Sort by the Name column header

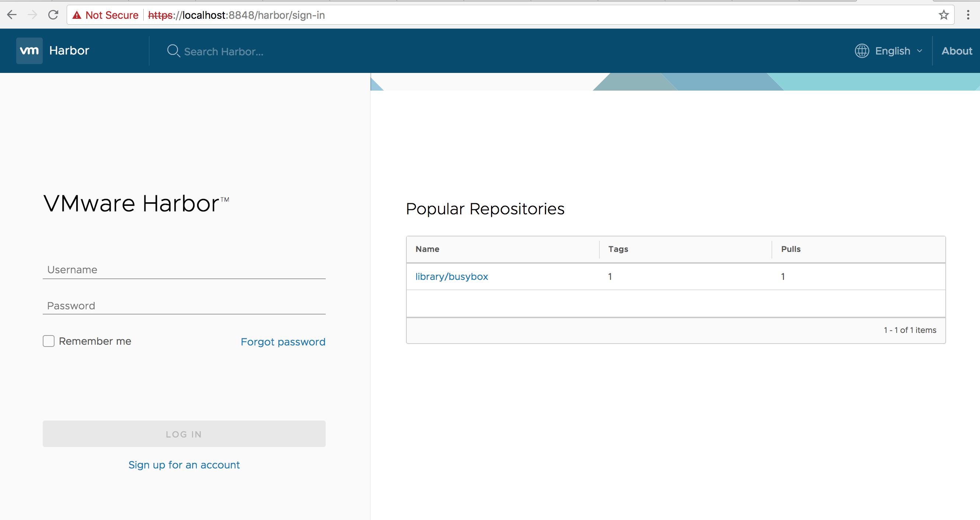(427, 249)
